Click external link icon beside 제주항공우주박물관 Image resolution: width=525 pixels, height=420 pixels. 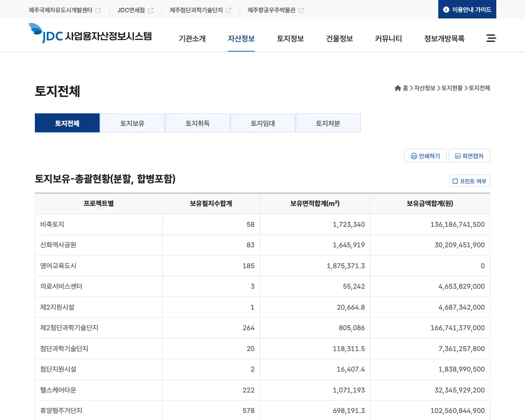(301, 10)
